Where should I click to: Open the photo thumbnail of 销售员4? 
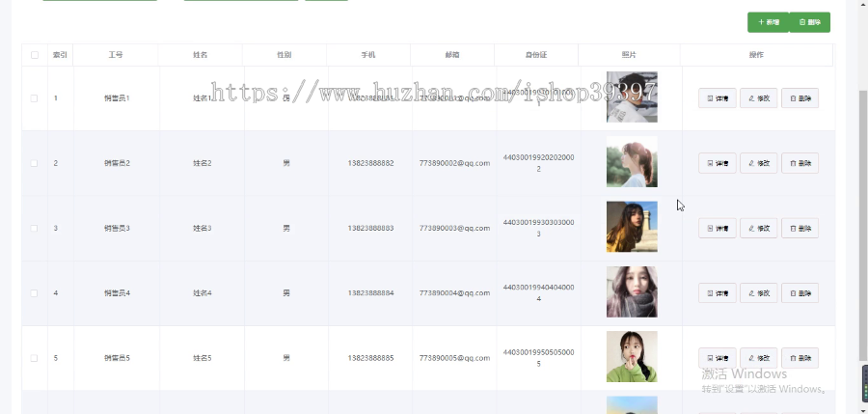632,291
